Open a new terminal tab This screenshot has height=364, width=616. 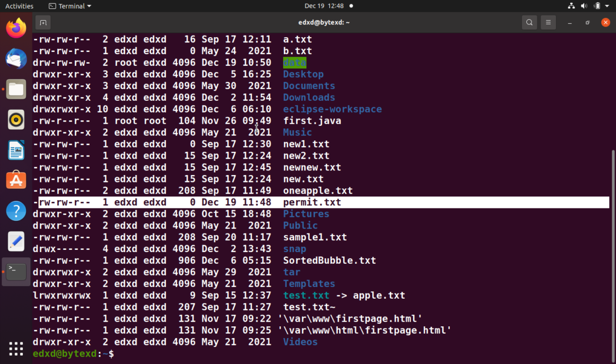[x=42, y=22]
